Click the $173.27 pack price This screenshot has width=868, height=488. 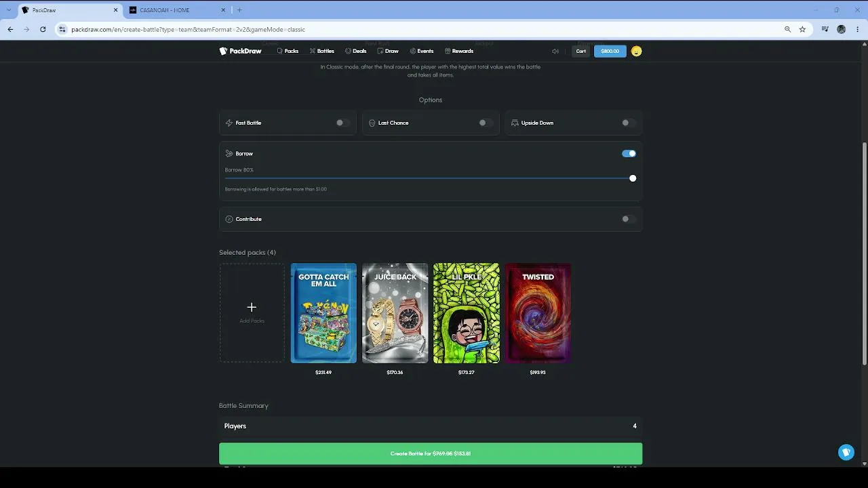coord(467,372)
